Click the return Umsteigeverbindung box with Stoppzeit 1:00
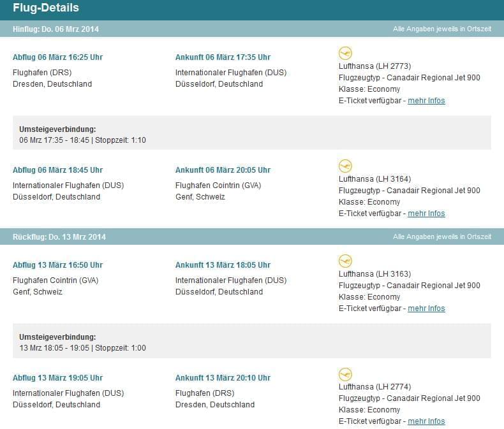Viewport: 504px width, 429px height. tap(251, 340)
